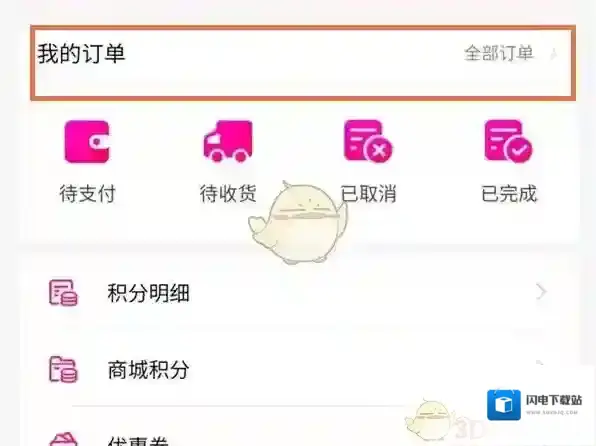Click the 商城积分 folder icon
Viewport: 596px width, 446px height.
63,369
